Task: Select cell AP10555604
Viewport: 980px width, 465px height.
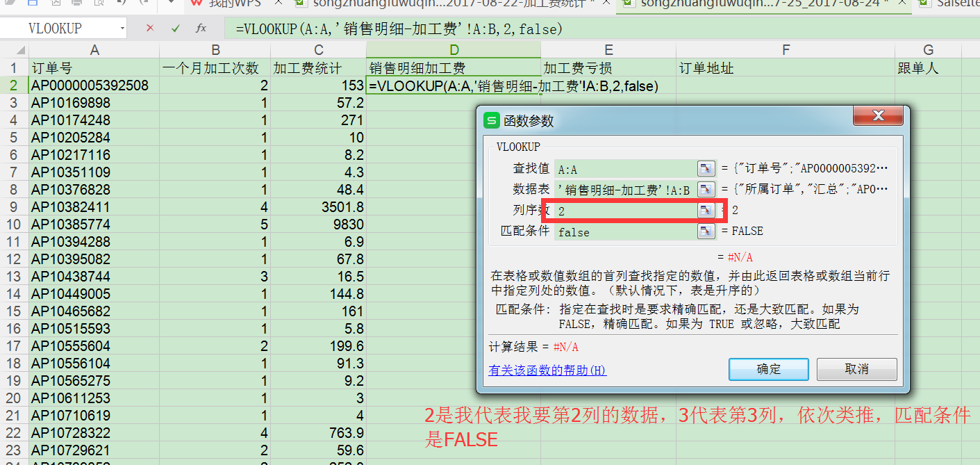Action: pyautogui.click(x=94, y=346)
